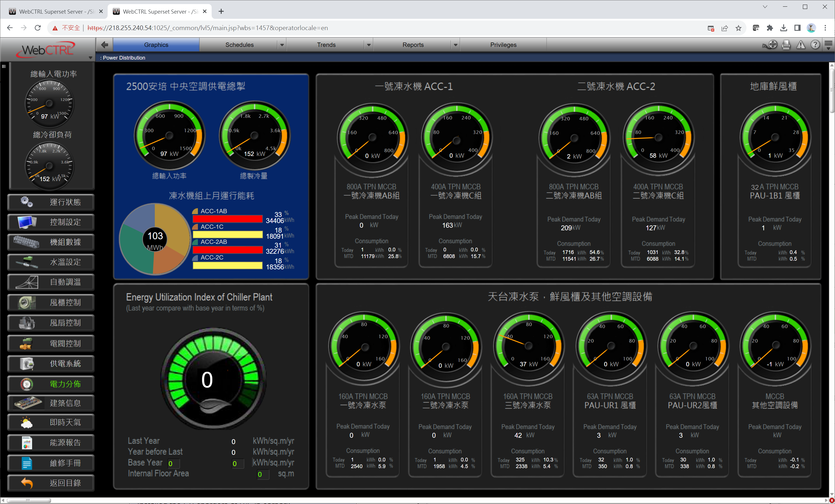Switch to the first WebCTRL browser tab

pos(56,12)
